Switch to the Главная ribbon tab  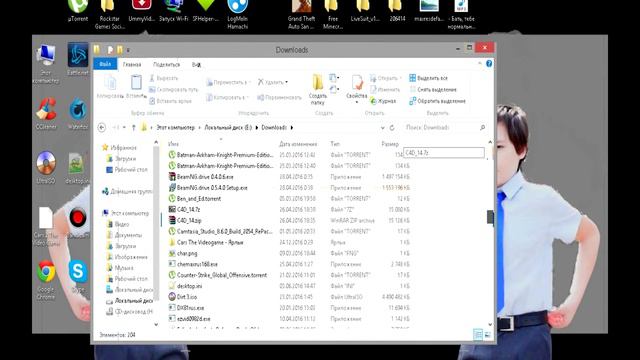tap(132, 64)
